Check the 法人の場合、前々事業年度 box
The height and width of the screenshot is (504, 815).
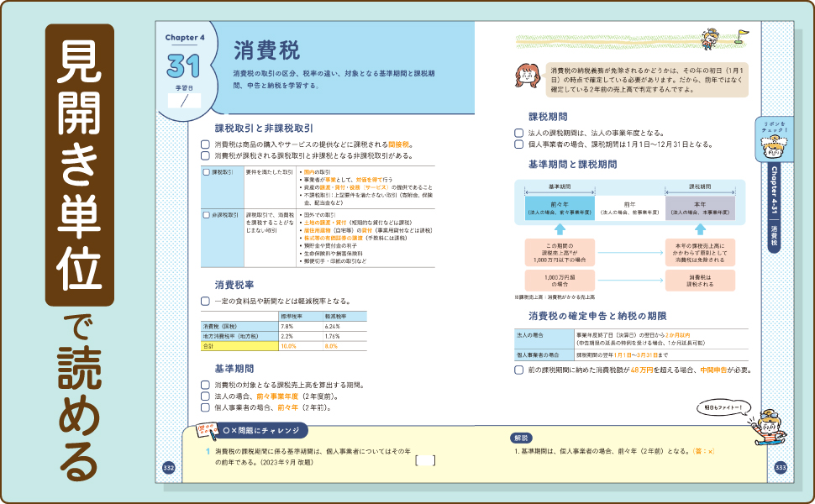pyautogui.click(x=205, y=396)
